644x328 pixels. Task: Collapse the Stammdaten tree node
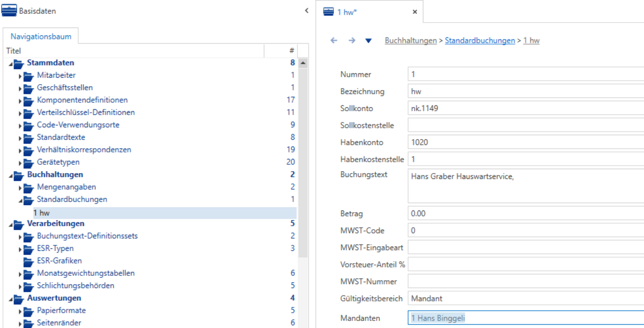click(11, 63)
